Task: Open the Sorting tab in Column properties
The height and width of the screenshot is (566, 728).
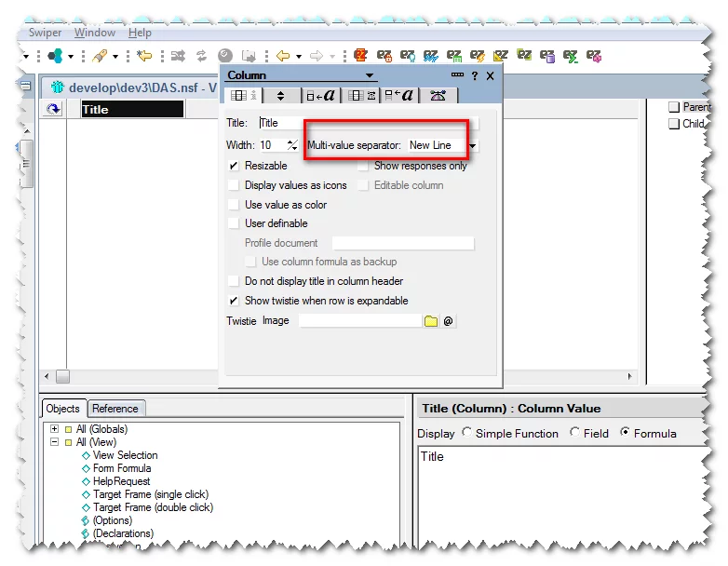Action: click(x=281, y=95)
